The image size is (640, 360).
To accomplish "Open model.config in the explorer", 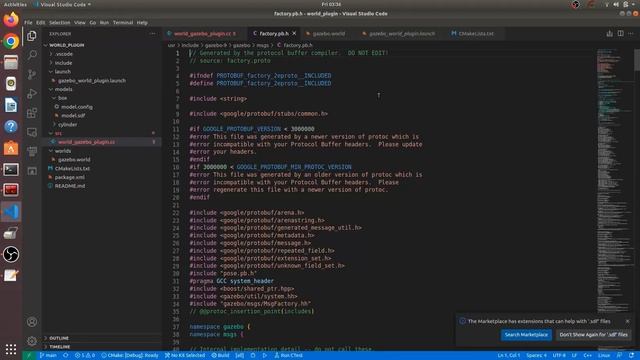I will pos(77,107).
